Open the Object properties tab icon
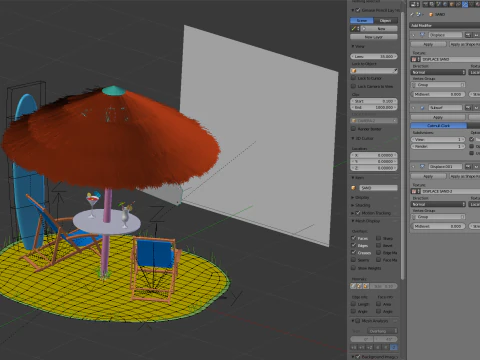 [452, 4]
